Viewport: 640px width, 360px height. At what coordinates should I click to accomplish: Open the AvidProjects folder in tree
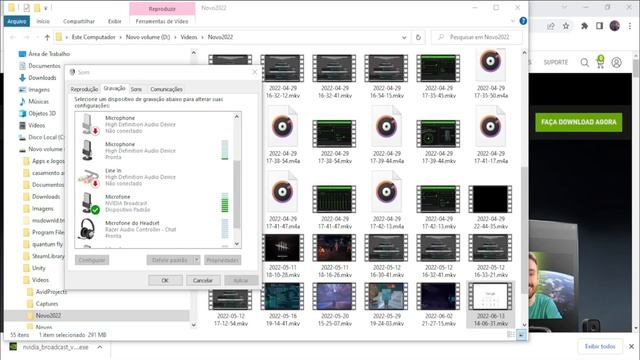(x=51, y=292)
